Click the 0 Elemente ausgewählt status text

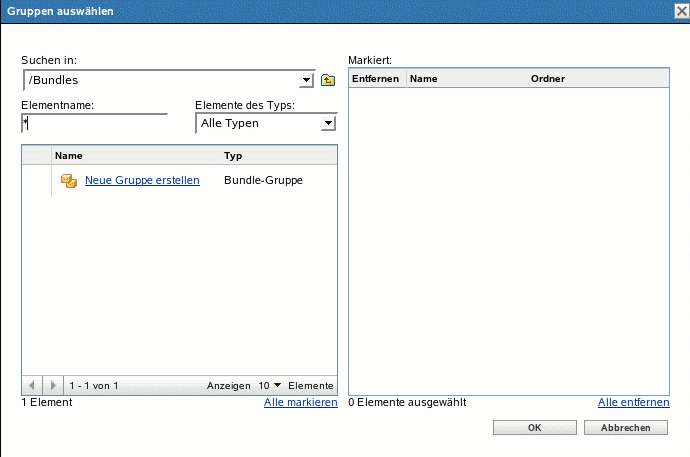pyautogui.click(x=407, y=402)
